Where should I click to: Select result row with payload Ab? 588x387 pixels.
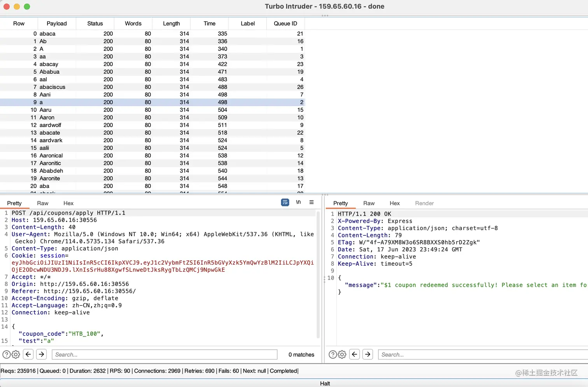[x=152, y=41]
